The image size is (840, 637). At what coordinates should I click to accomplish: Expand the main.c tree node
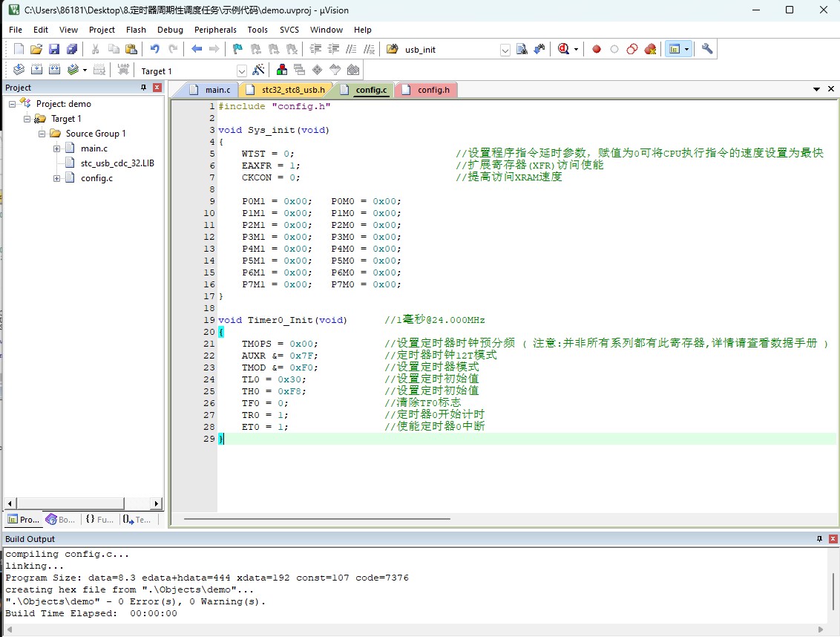pos(56,148)
